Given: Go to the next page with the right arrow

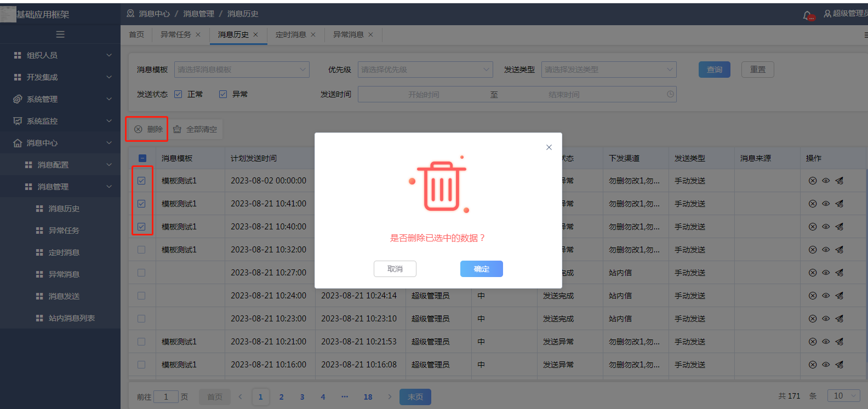Looking at the screenshot, I should (x=390, y=397).
